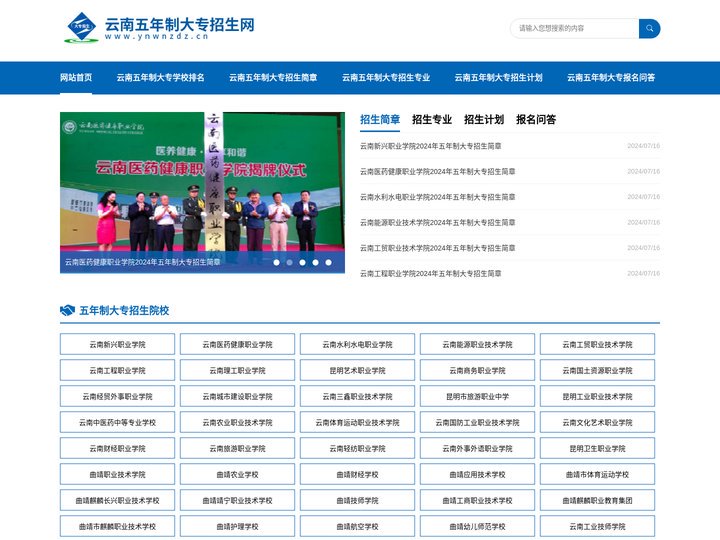Click the handshake icon beside 五年制大专招生院校
The image size is (720, 540).
[x=68, y=310]
